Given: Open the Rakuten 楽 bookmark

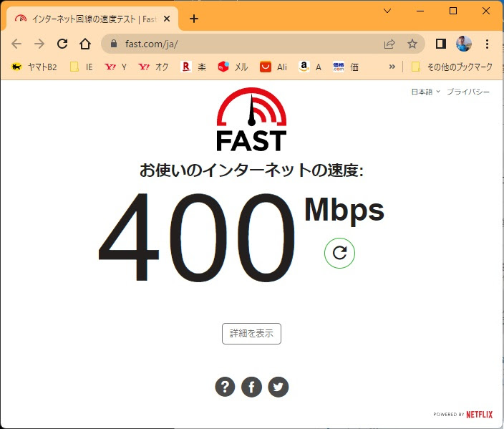Looking at the screenshot, I should coord(193,67).
